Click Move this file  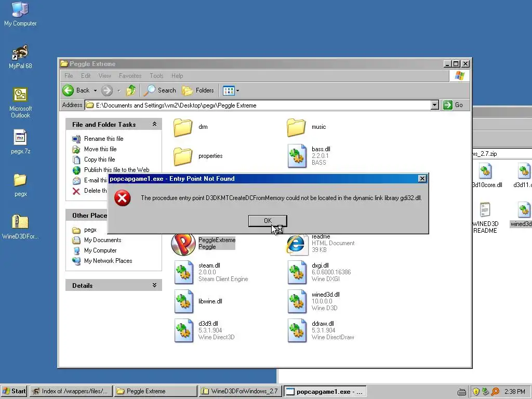[x=100, y=149]
